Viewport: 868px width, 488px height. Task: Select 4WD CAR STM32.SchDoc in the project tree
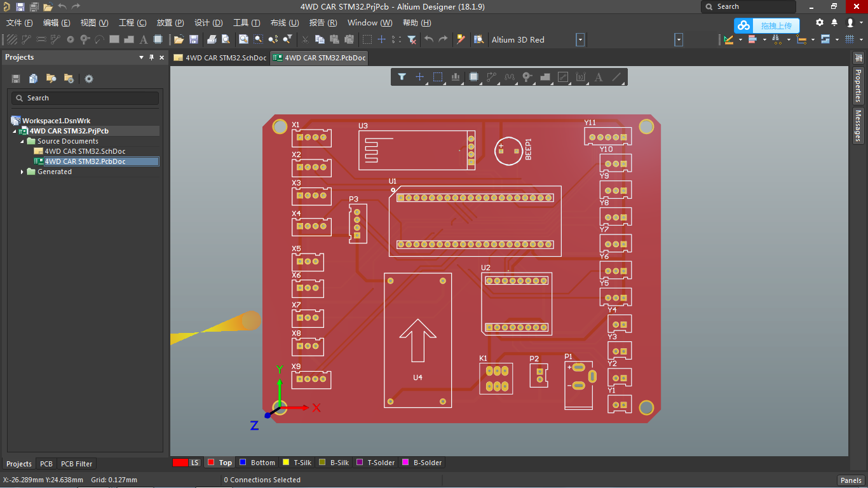click(x=85, y=151)
